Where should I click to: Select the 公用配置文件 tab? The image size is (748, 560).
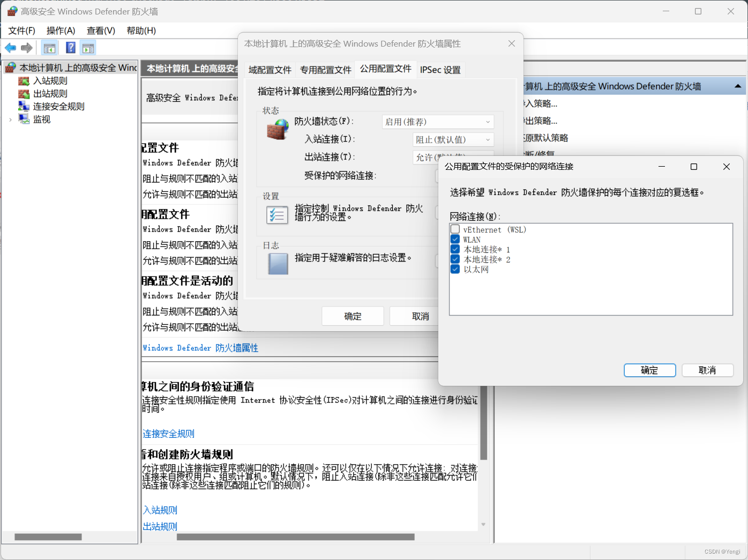[386, 69]
